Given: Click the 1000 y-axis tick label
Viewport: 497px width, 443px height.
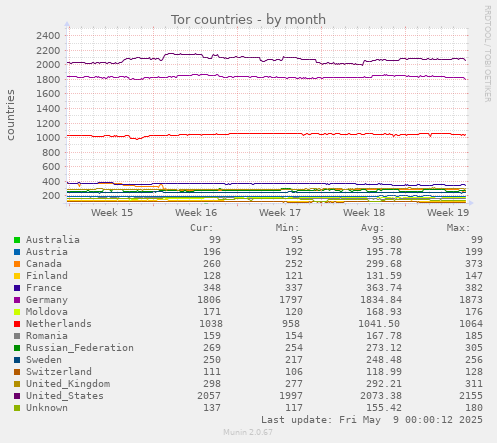Looking at the screenshot, I should pyautogui.click(x=48, y=138).
